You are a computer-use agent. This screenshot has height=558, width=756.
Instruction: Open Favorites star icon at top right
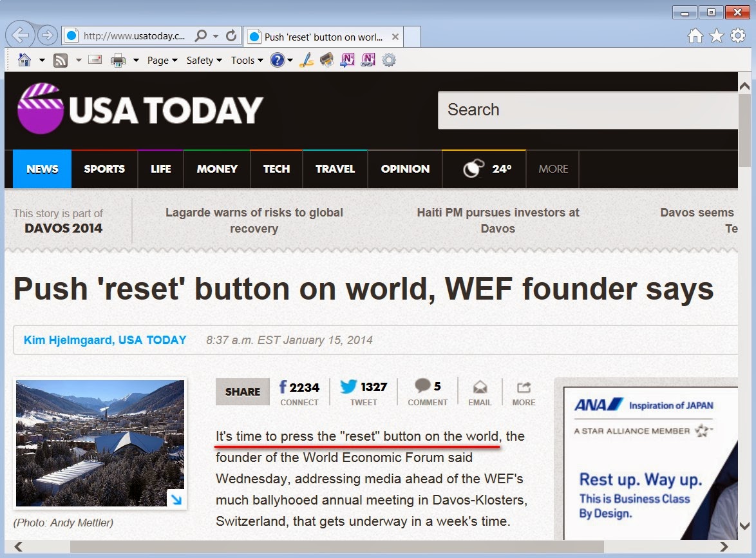[x=717, y=35]
